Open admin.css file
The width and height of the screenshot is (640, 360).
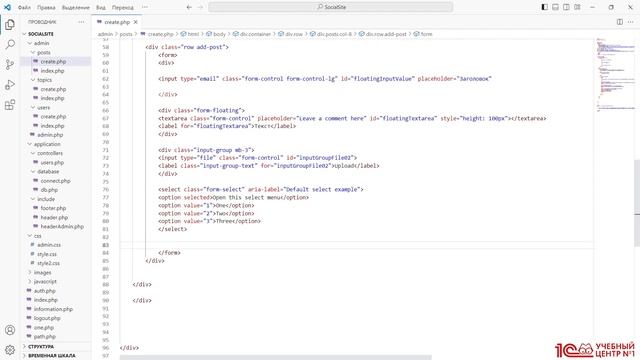[49, 245]
